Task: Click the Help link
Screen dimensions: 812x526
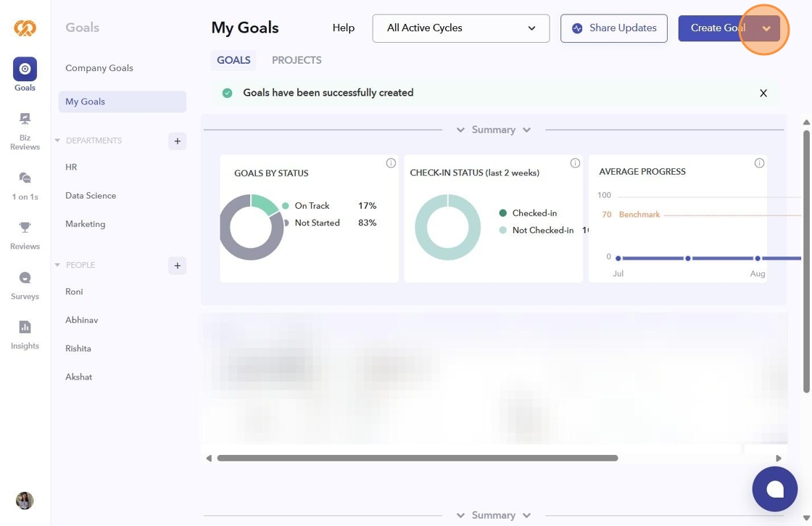Action: [x=344, y=28]
